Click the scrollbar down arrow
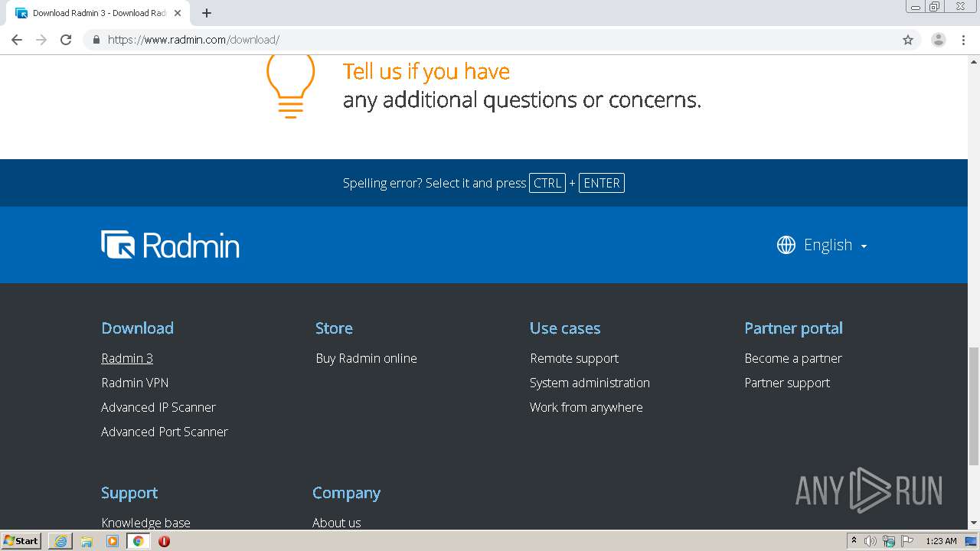This screenshot has height=551, width=980. pos(974,523)
